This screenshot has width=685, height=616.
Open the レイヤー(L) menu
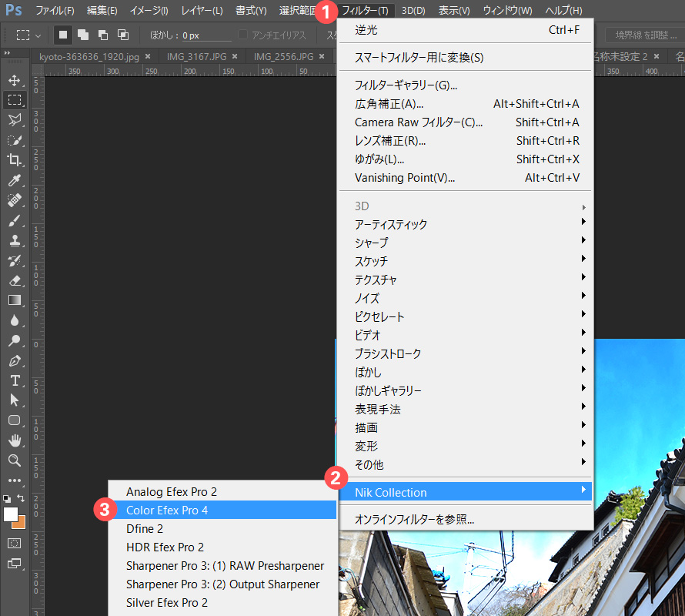click(202, 11)
